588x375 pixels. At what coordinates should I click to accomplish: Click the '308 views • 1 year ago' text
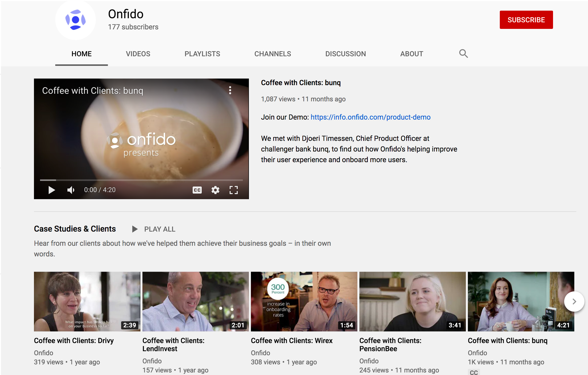click(x=284, y=362)
